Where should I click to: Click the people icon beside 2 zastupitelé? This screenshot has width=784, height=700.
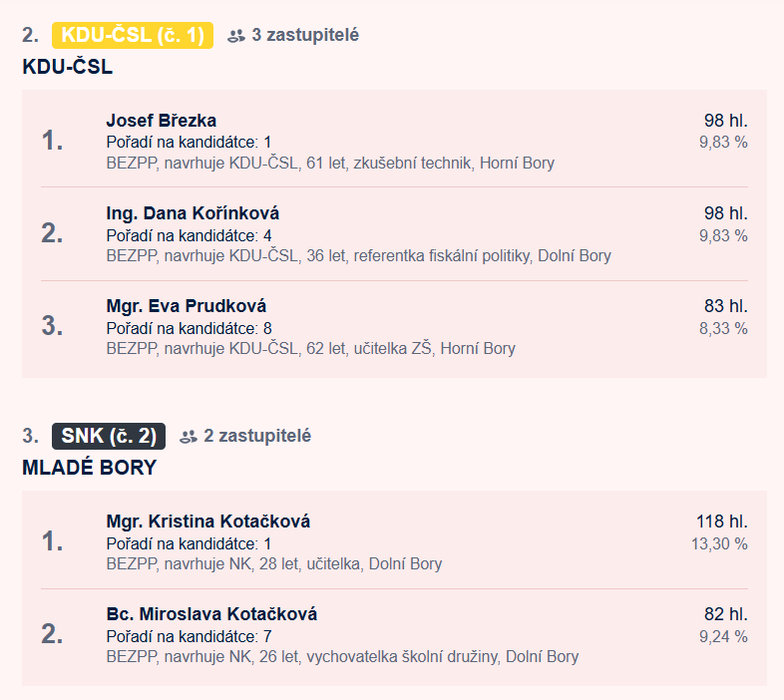click(x=188, y=437)
